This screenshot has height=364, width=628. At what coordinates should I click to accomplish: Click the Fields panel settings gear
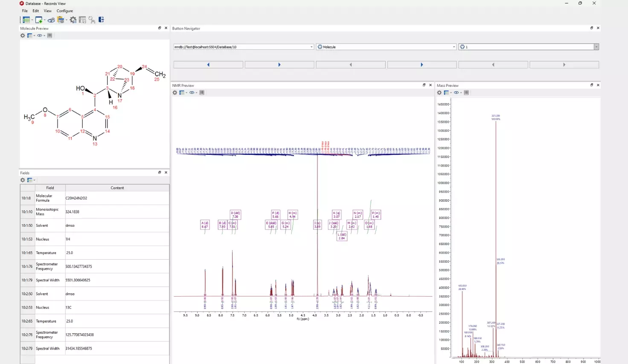click(x=23, y=180)
